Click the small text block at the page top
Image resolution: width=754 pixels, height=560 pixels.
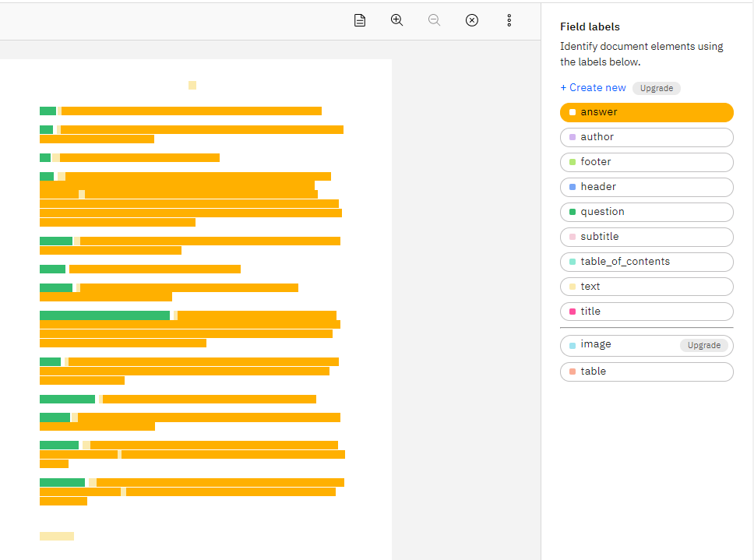coord(192,85)
